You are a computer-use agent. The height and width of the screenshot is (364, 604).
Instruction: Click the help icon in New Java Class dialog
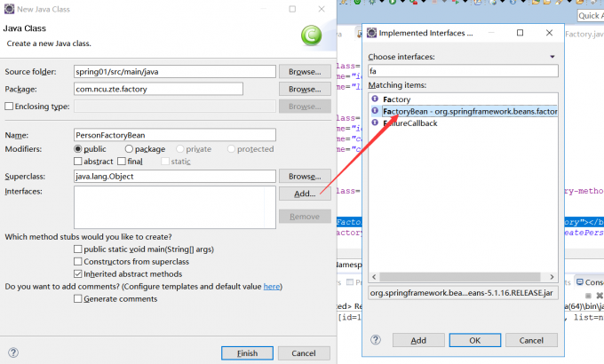(13, 352)
